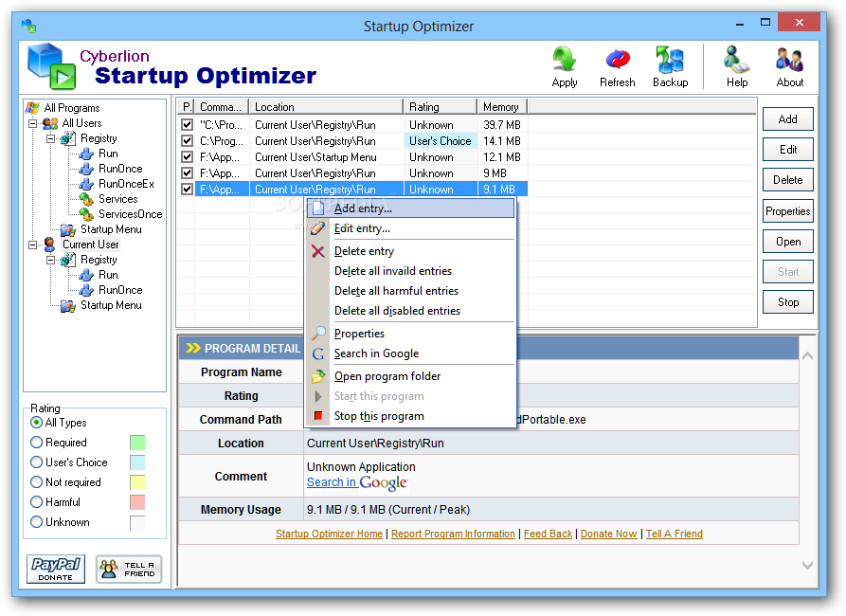Click the Startup Optimizer cube logo

point(52,66)
